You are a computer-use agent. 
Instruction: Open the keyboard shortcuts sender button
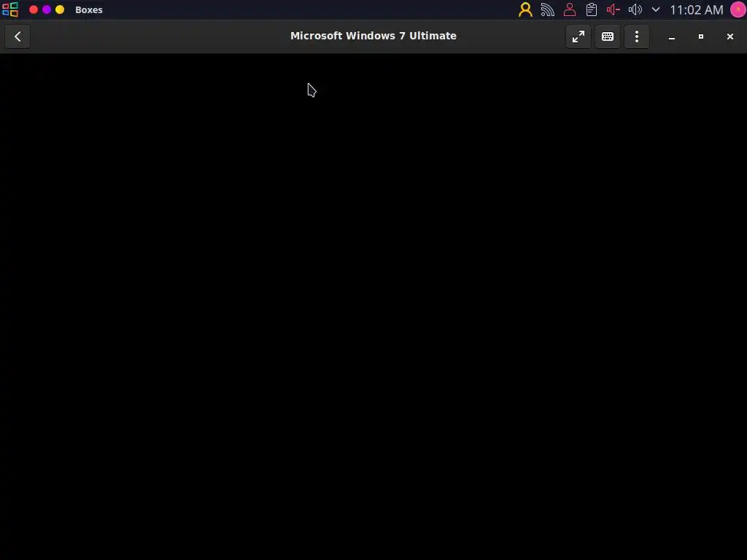coord(608,36)
